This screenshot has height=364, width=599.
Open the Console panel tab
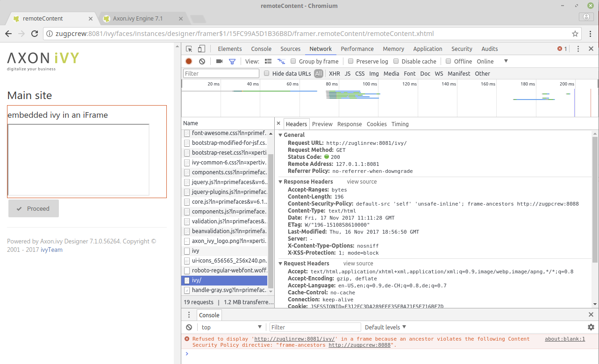point(261,49)
